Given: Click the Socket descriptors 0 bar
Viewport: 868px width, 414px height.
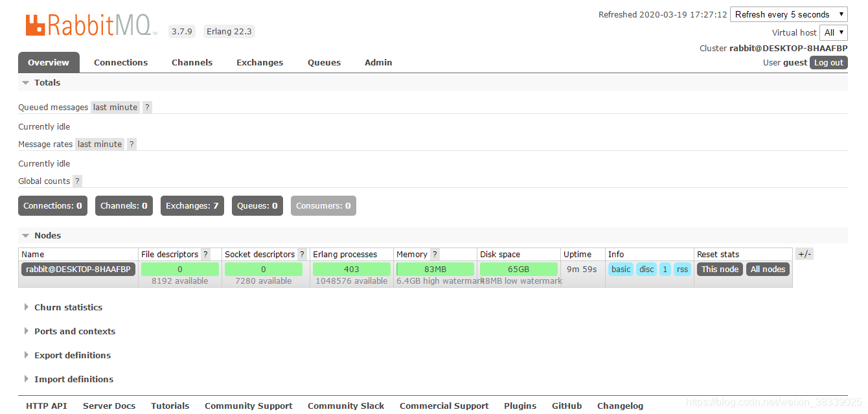Looking at the screenshot, I should (x=264, y=270).
